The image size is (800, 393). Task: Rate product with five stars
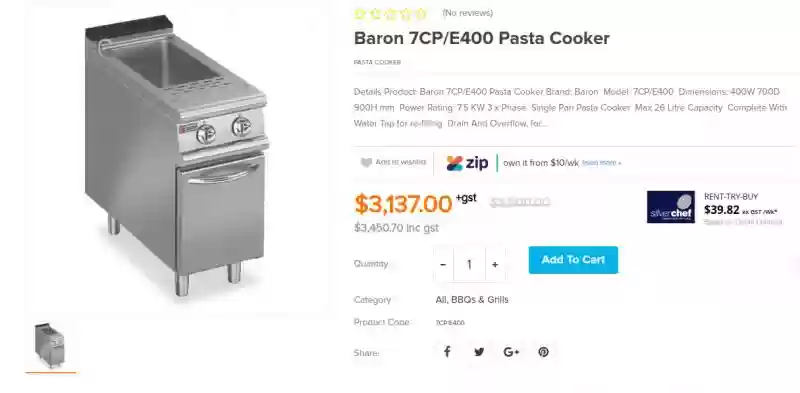point(420,14)
